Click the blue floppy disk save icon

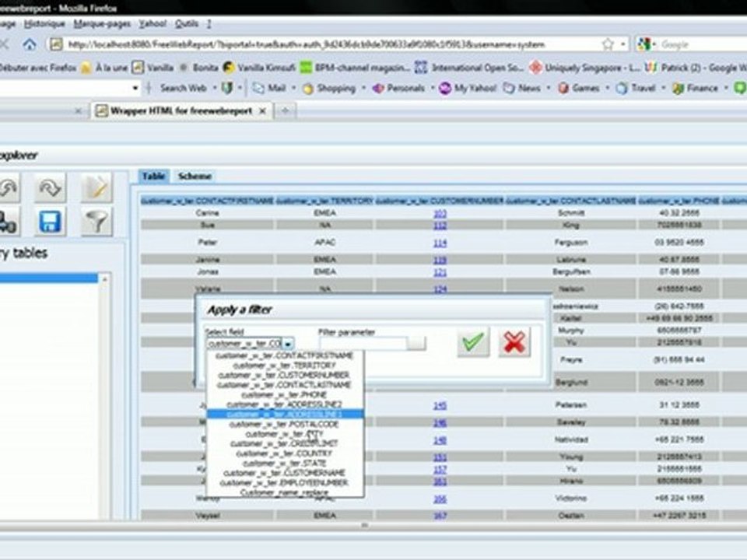click(50, 222)
